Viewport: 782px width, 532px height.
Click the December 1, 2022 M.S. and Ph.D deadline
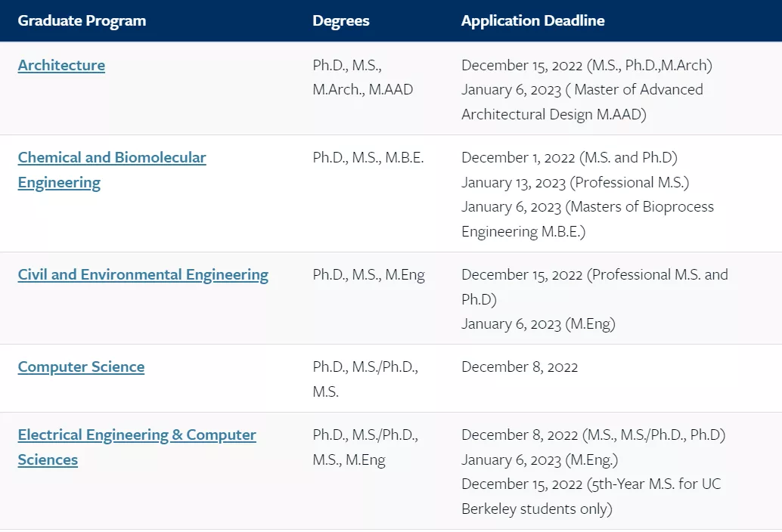coord(569,158)
